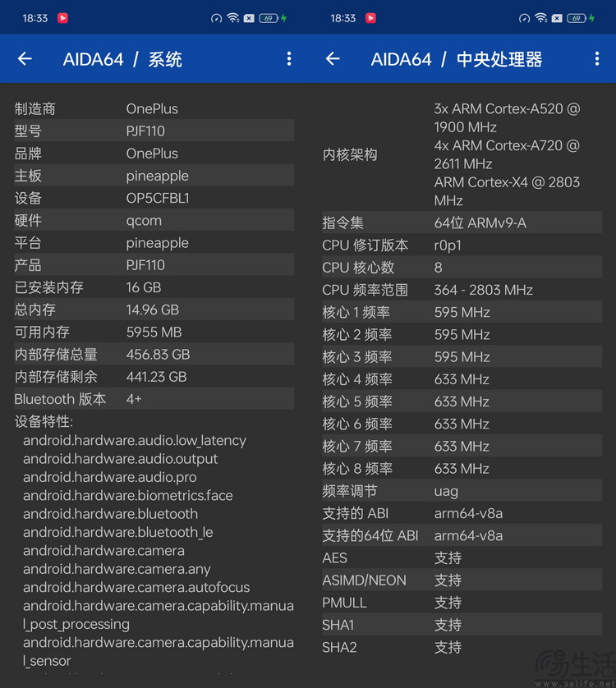This screenshot has height=688, width=616.
Task: Select the CPU 修订版本 r0p1 row
Action: tap(462, 245)
